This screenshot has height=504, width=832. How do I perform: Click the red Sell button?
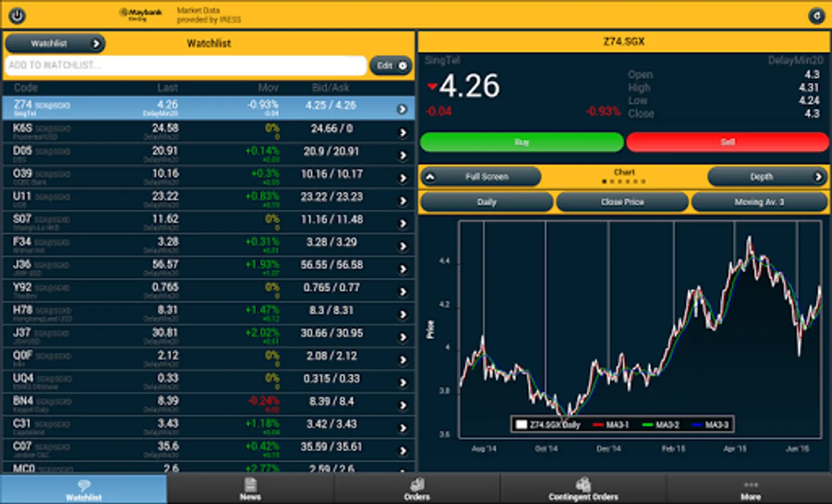pyautogui.click(x=728, y=142)
